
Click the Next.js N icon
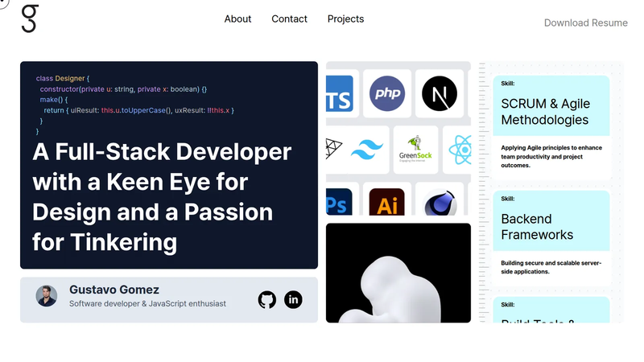pyautogui.click(x=439, y=93)
